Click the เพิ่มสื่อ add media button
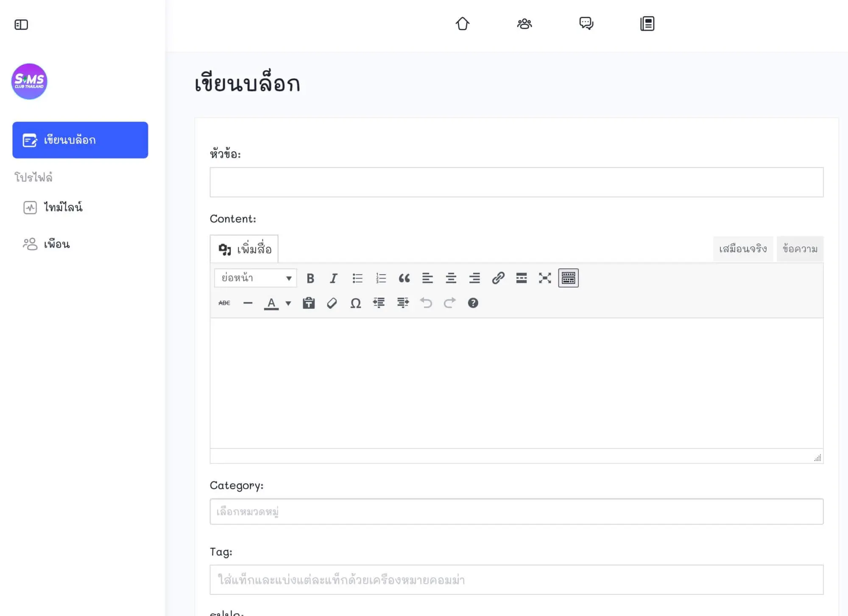848x616 pixels. pyautogui.click(x=244, y=249)
